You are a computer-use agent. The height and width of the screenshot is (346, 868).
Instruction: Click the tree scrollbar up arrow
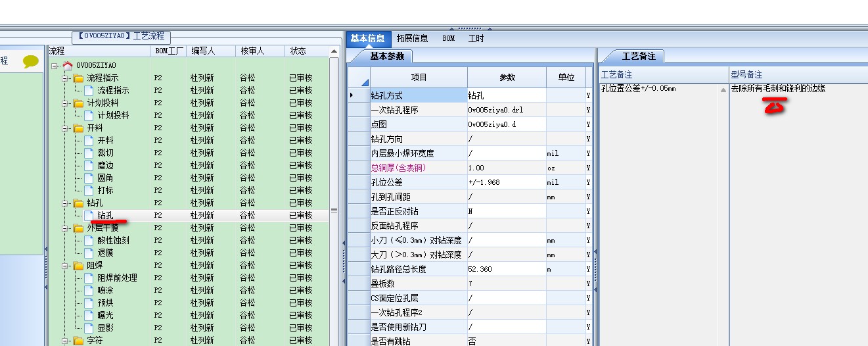pyautogui.click(x=334, y=51)
